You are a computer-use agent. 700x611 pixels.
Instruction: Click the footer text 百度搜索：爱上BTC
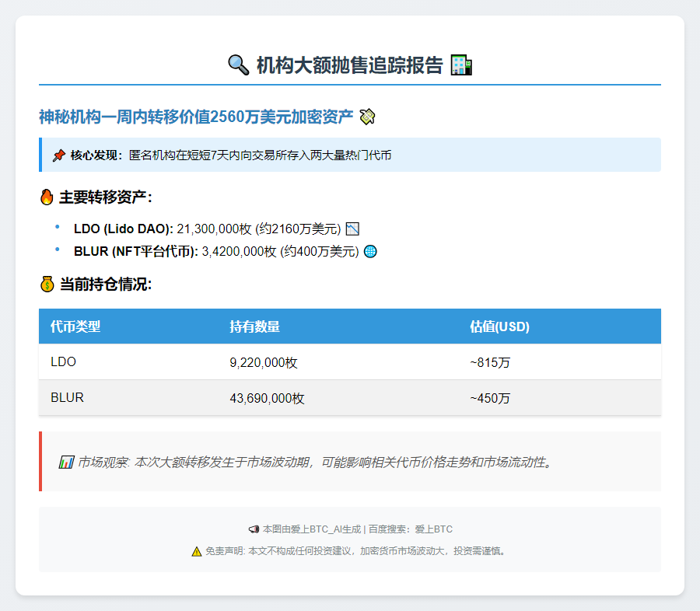point(410,529)
